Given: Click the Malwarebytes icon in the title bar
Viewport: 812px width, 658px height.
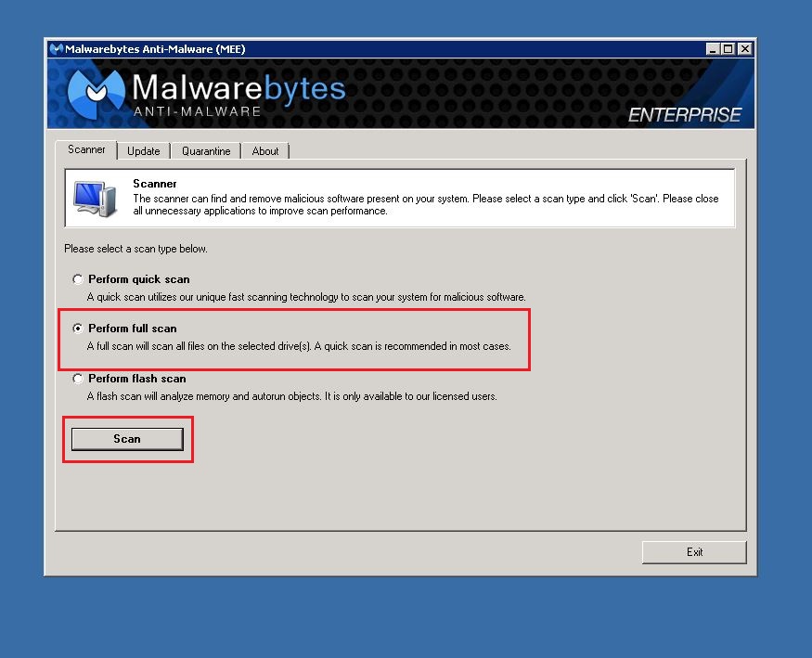Looking at the screenshot, I should tap(56, 49).
